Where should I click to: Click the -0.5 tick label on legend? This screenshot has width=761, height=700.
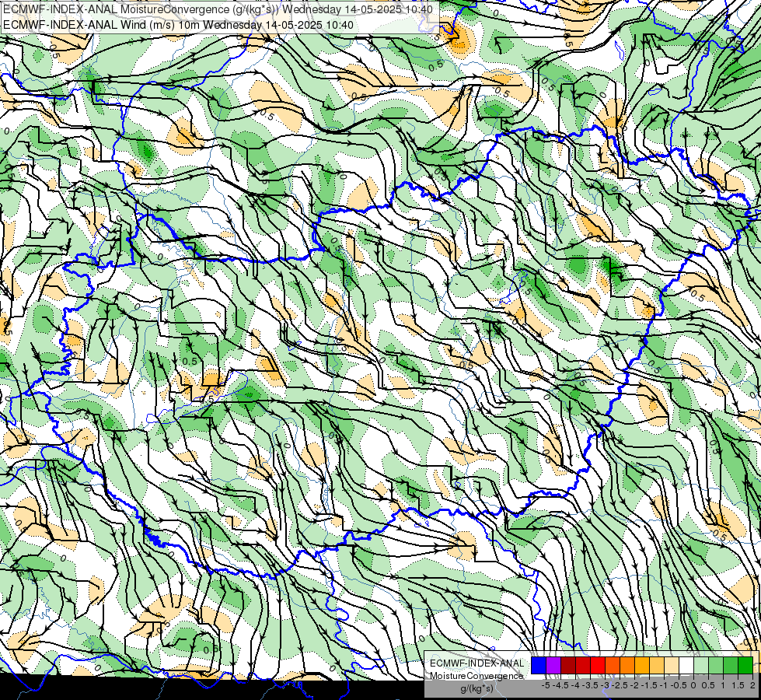coord(679,685)
